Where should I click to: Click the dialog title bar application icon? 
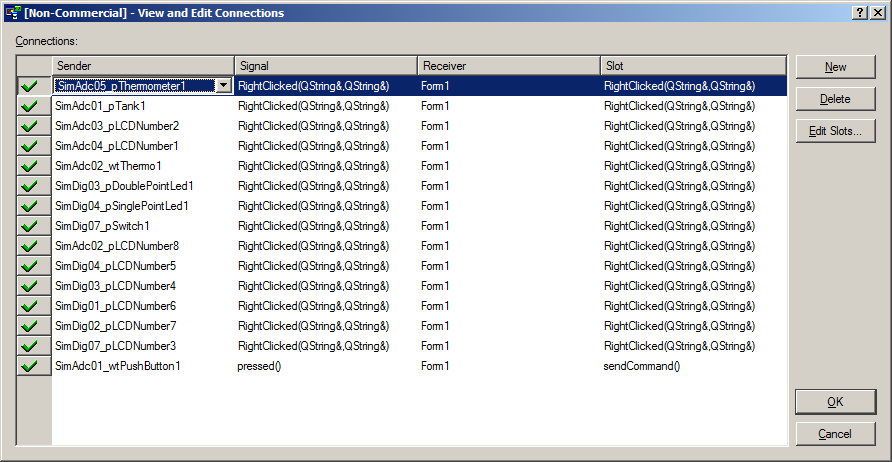click(x=13, y=13)
